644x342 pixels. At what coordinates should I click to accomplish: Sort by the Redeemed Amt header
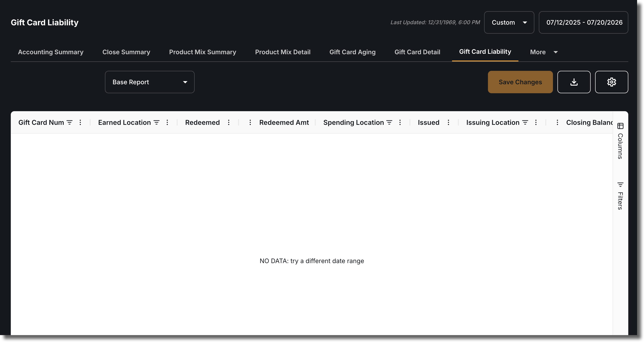tap(284, 122)
